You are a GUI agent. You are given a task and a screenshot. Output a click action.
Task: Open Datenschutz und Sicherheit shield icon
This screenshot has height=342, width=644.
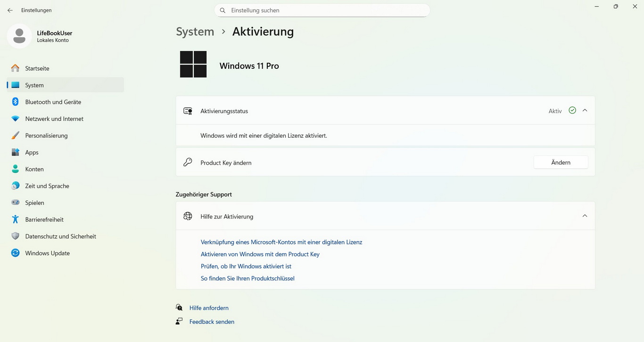(x=16, y=236)
